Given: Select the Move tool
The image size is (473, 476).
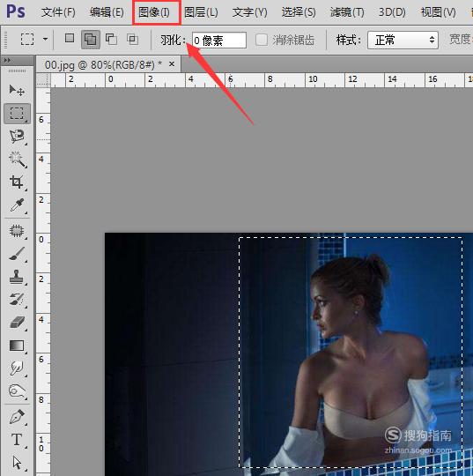Looking at the screenshot, I should pos(17,90).
